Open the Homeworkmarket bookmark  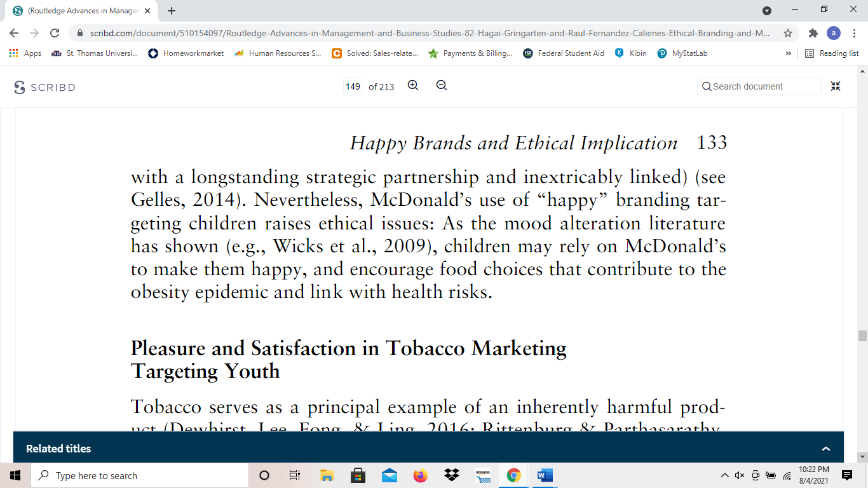(x=186, y=53)
